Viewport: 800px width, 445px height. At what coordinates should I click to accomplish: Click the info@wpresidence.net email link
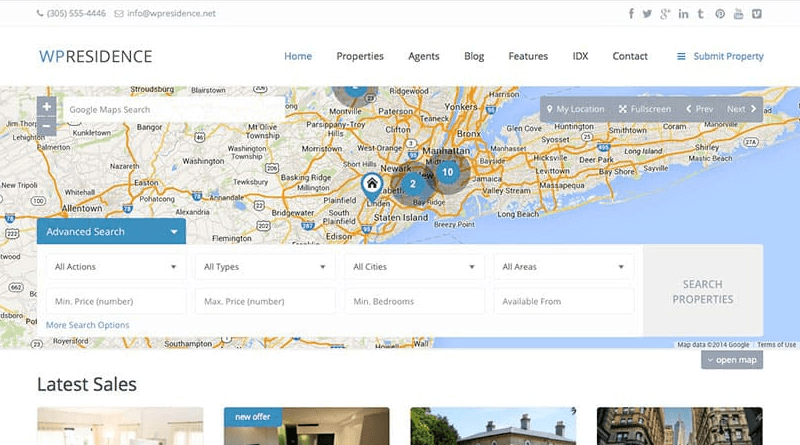coord(171,14)
